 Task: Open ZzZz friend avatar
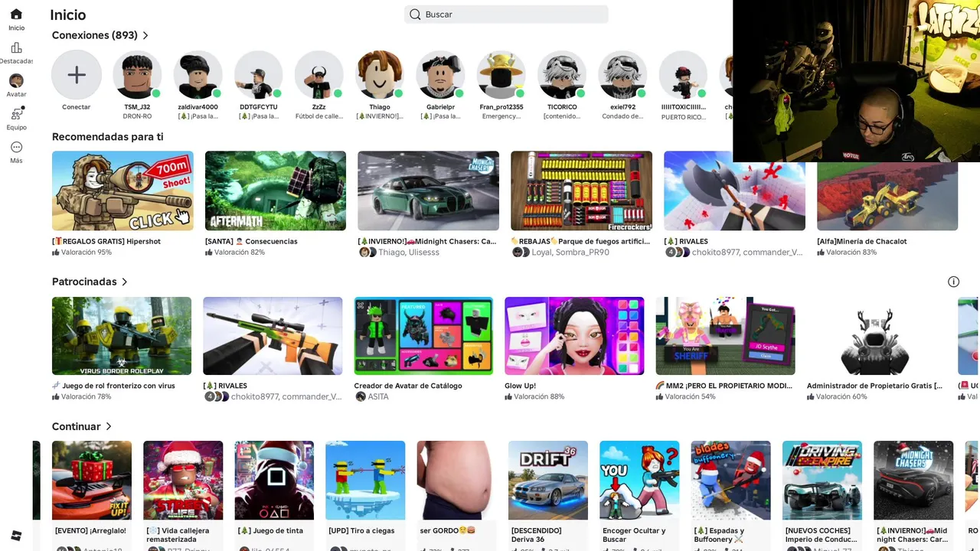pyautogui.click(x=318, y=75)
